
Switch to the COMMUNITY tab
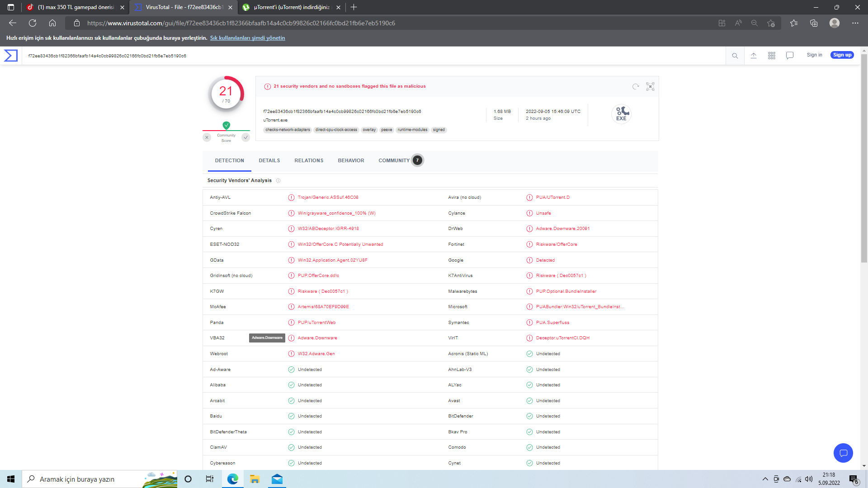[394, 160]
